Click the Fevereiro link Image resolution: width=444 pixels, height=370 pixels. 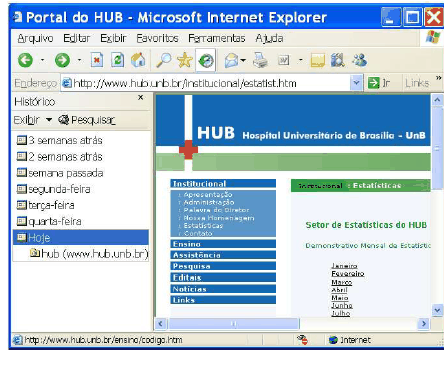click(348, 274)
